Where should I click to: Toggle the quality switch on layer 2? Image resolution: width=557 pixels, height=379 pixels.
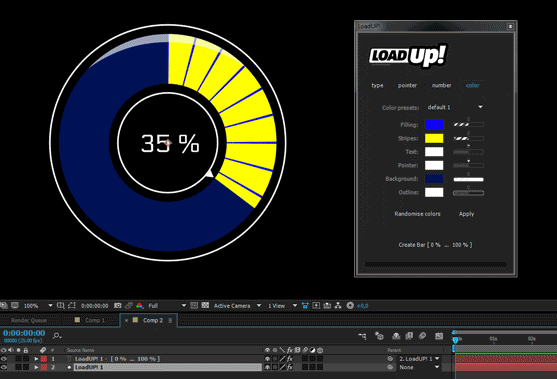(x=282, y=367)
